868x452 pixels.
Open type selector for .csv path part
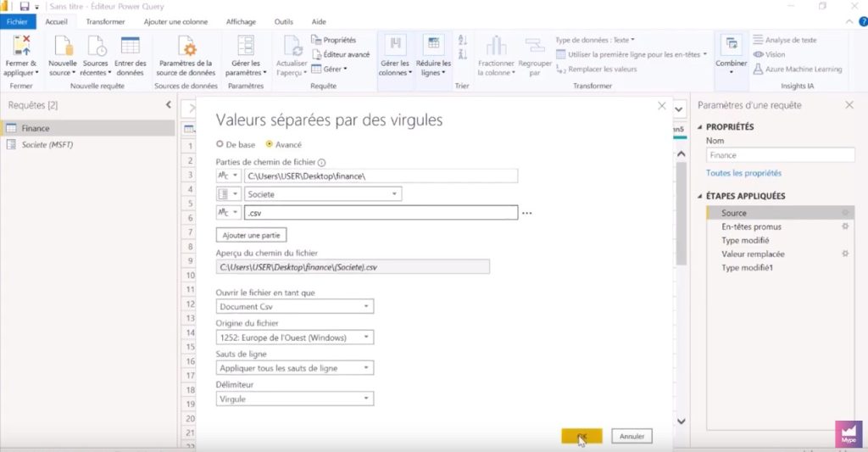pos(228,213)
